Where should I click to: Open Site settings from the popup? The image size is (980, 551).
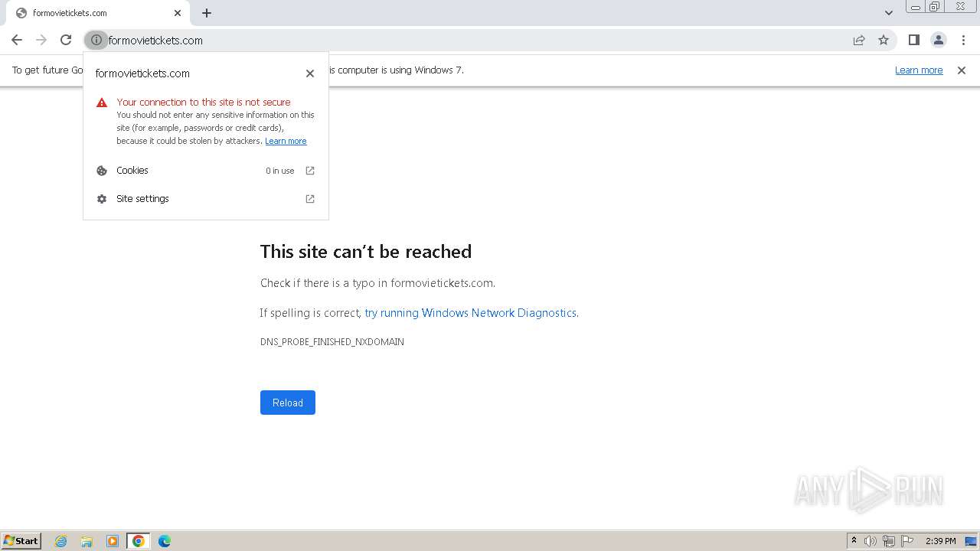click(x=206, y=199)
